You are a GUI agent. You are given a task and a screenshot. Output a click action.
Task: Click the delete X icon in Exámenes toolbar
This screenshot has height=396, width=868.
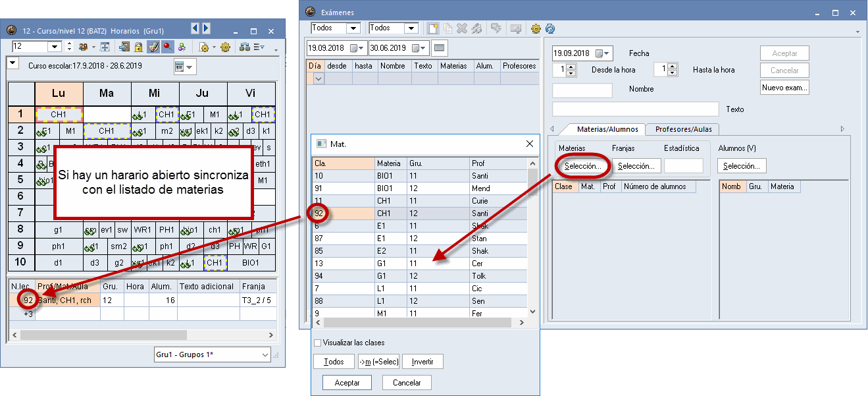[462, 28]
